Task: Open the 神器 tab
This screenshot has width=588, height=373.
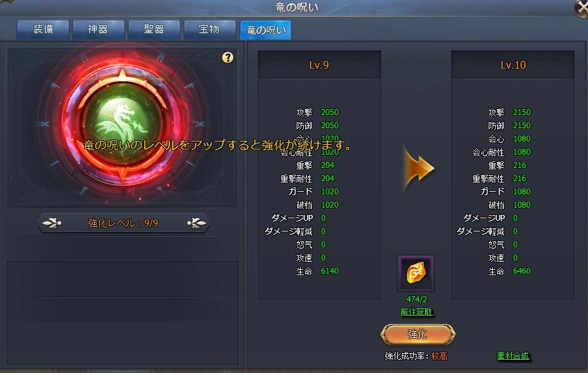Action: pyautogui.click(x=98, y=29)
